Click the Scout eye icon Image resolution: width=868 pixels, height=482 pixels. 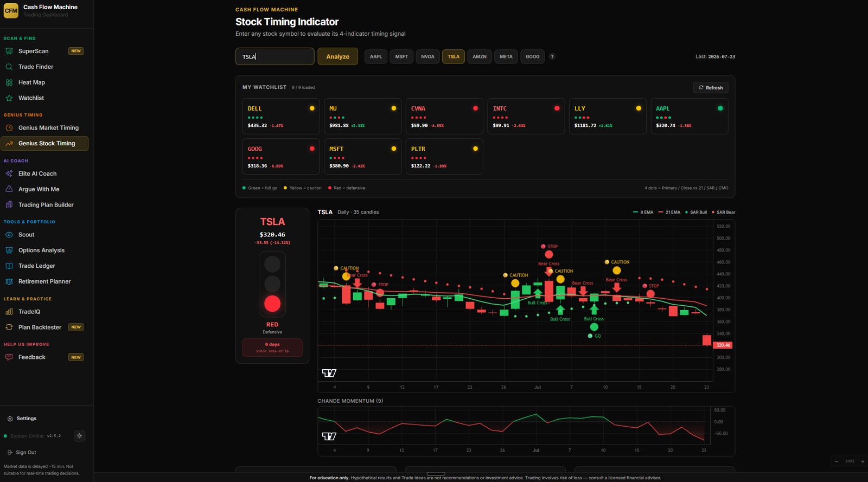pyautogui.click(x=9, y=235)
